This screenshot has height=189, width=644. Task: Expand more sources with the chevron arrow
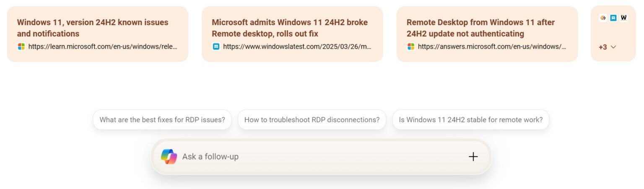[x=614, y=47]
